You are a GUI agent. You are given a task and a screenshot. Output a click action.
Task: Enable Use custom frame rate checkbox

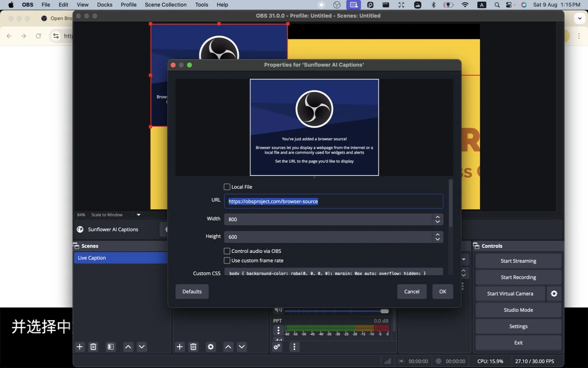click(227, 260)
